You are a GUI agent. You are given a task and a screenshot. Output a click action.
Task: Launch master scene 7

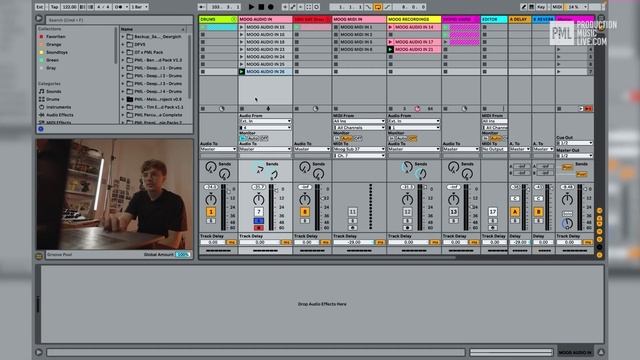pyautogui.click(x=559, y=71)
